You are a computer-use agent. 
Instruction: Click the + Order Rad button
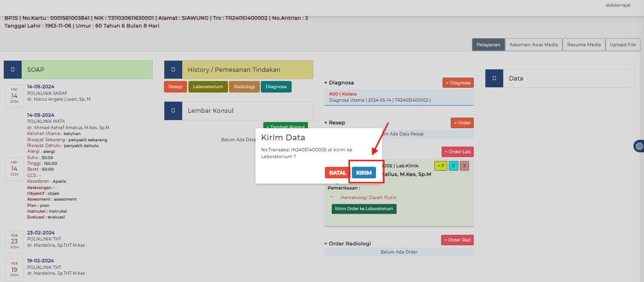457,240
